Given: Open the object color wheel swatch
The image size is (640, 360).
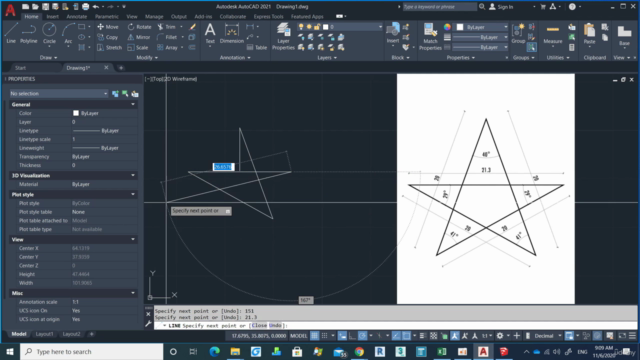Looking at the screenshot, I should [x=447, y=27].
